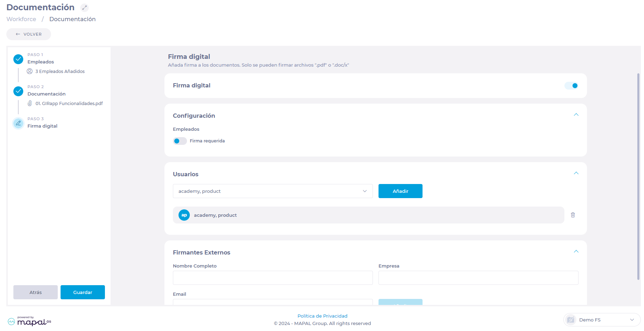This screenshot has width=644, height=331.
Task: Go to Workforce in the breadcrumb
Action: (21, 19)
